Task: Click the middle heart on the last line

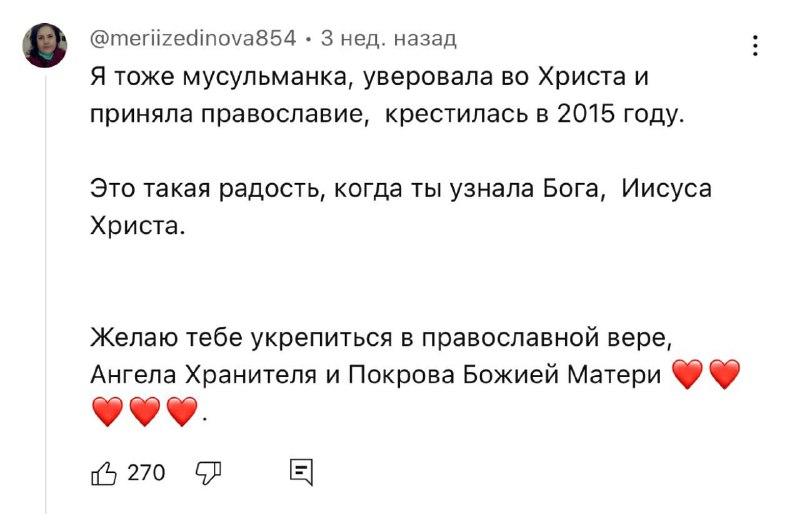Action: pos(144,411)
